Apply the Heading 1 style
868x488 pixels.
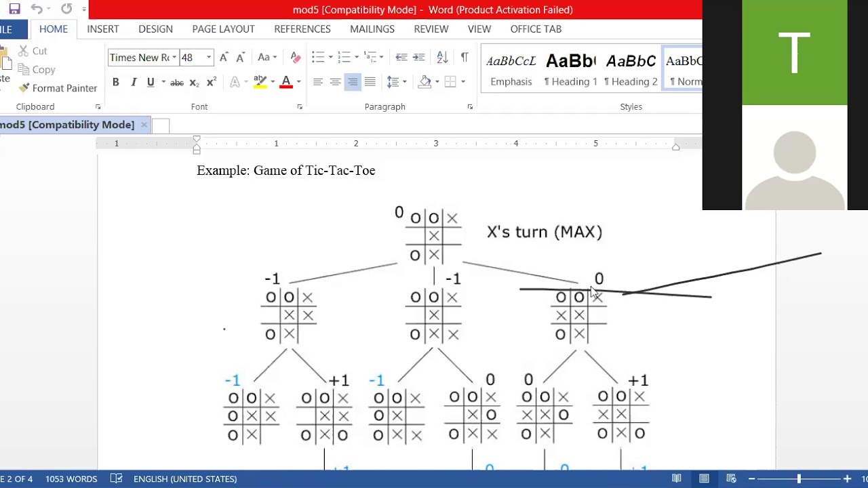pyautogui.click(x=570, y=70)
